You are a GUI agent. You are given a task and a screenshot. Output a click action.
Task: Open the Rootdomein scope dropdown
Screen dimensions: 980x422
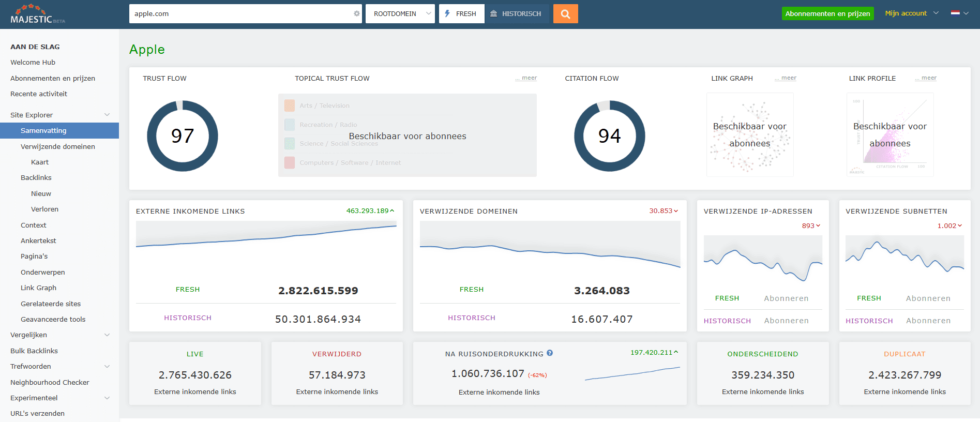(400, 14)
